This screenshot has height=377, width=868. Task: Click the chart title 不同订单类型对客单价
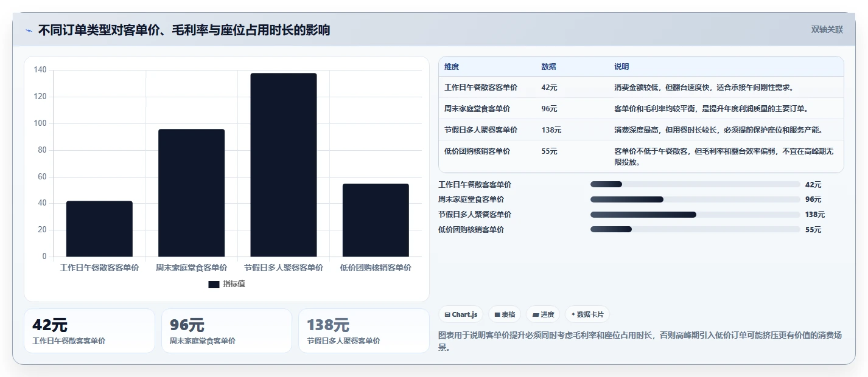click(184, 30)
